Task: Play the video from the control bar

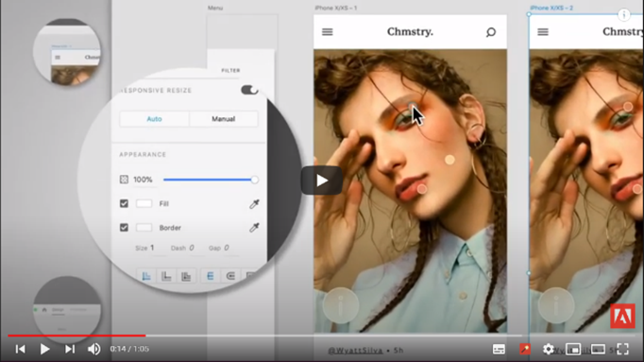Action: [44, 350]
